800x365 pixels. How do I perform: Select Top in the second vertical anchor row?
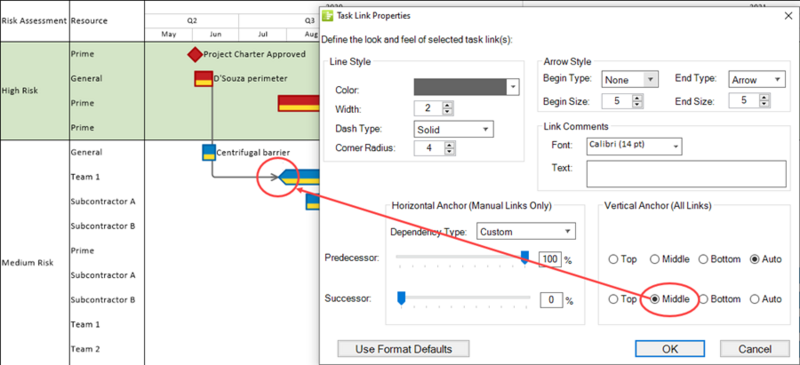[x=622, y=299]
